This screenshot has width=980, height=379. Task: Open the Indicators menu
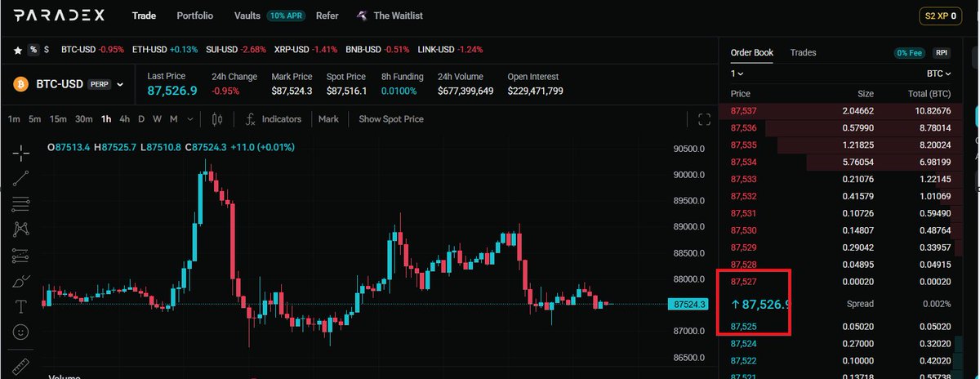click(273, 119)
